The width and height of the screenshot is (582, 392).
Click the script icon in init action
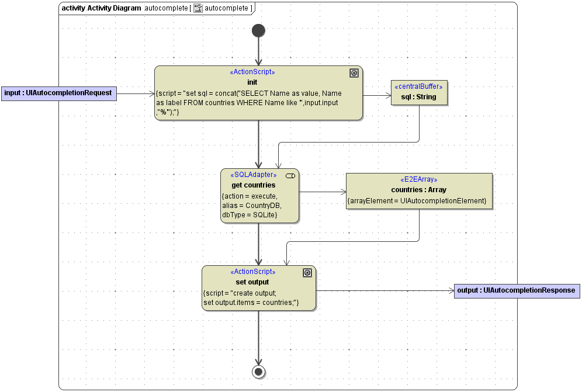pyautogui.click(x=354, y=73)
